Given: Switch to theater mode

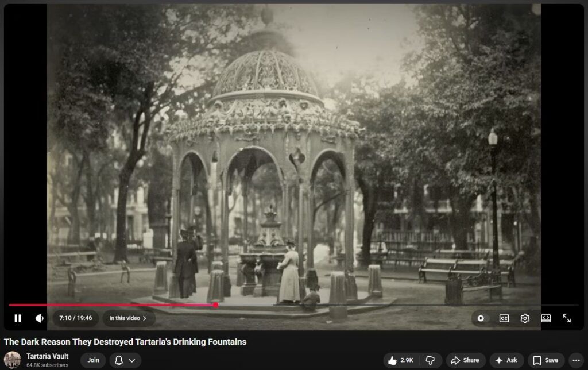Looking at the screenshot, I should 546,318.
